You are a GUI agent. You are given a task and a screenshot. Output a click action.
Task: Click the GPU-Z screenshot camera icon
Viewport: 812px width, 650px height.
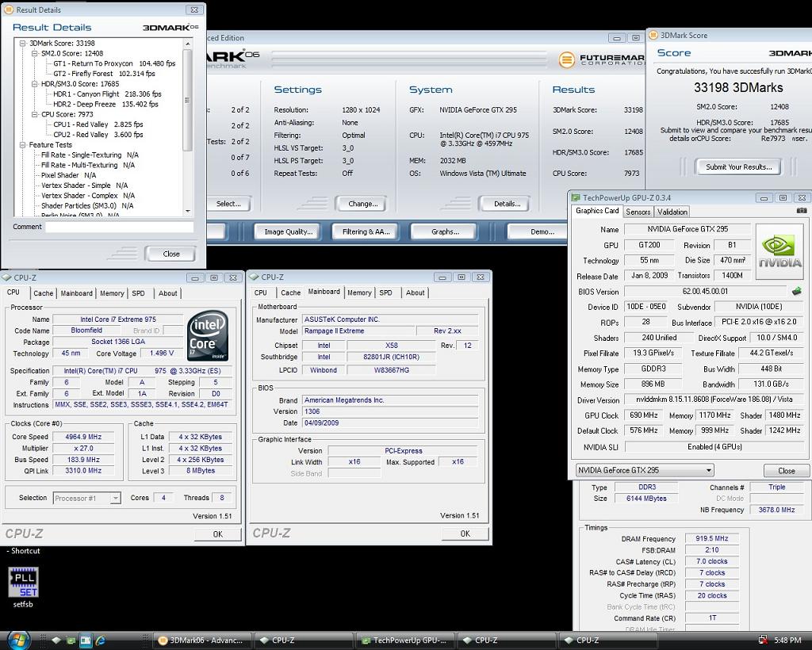(x=801, y=211)
